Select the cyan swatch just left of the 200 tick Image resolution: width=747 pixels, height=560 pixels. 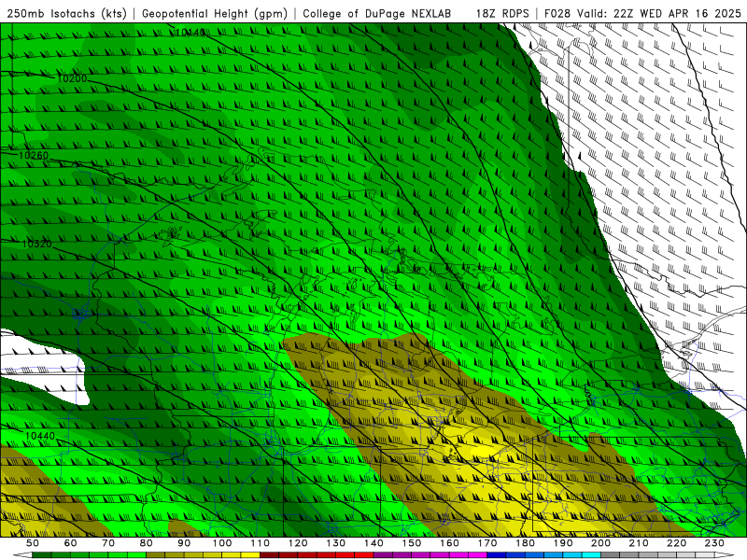591,555
